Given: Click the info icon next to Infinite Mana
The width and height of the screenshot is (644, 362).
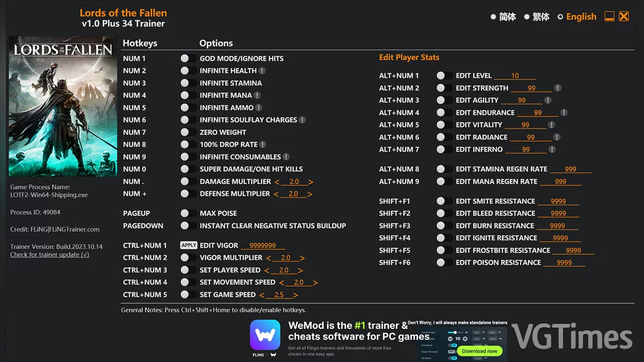Looking at the screenshot, I should (257, 95).
